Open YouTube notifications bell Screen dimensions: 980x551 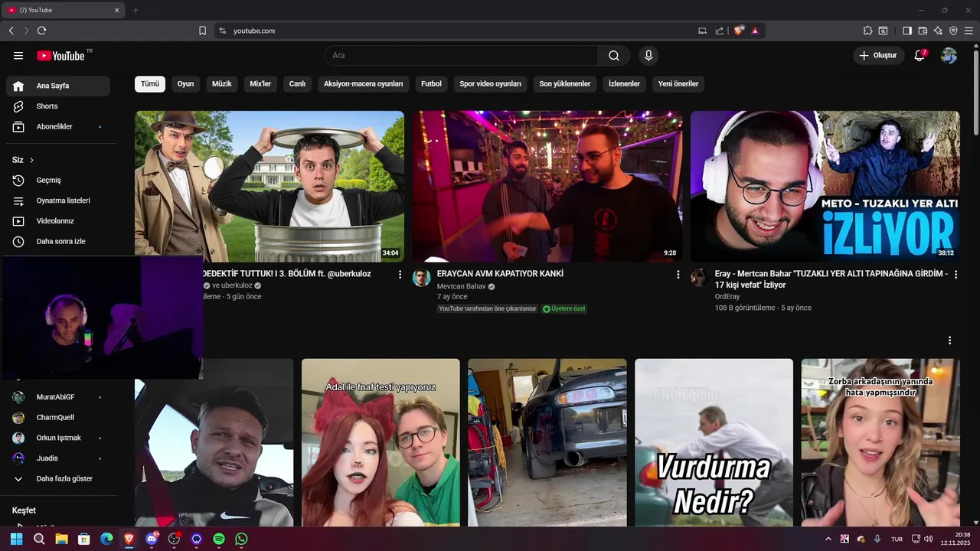pyautogui.click(x=920, y=55)
